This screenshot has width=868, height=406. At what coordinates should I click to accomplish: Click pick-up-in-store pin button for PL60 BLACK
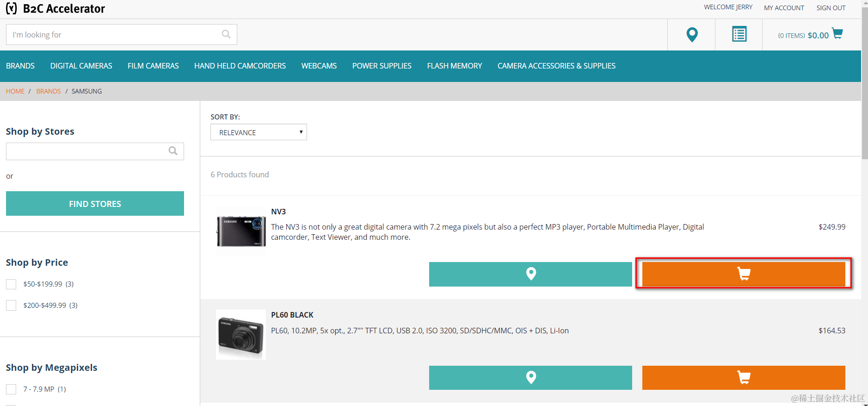(x=530, y=378)
